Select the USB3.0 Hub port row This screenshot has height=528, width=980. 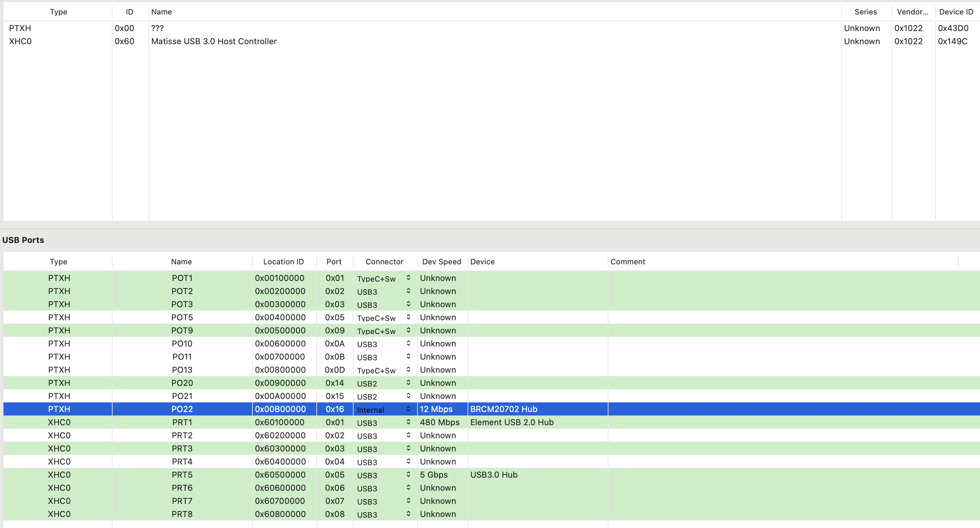(494, 475)
